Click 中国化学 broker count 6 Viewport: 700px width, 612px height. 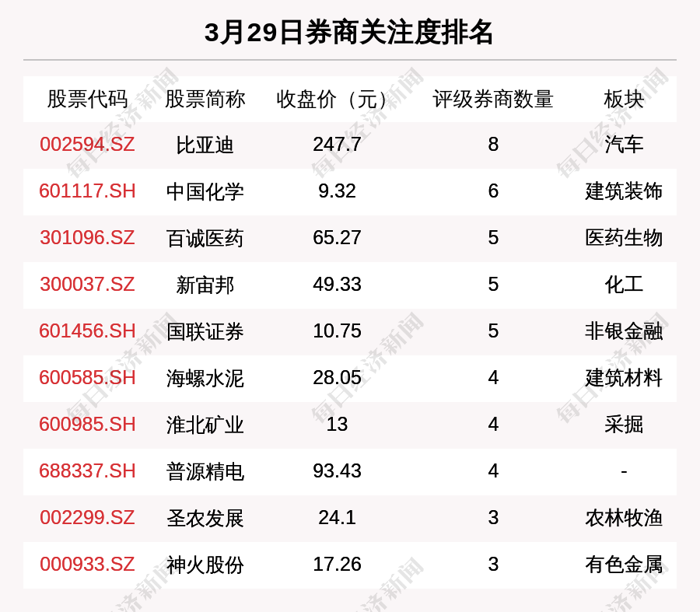point(493,191)
